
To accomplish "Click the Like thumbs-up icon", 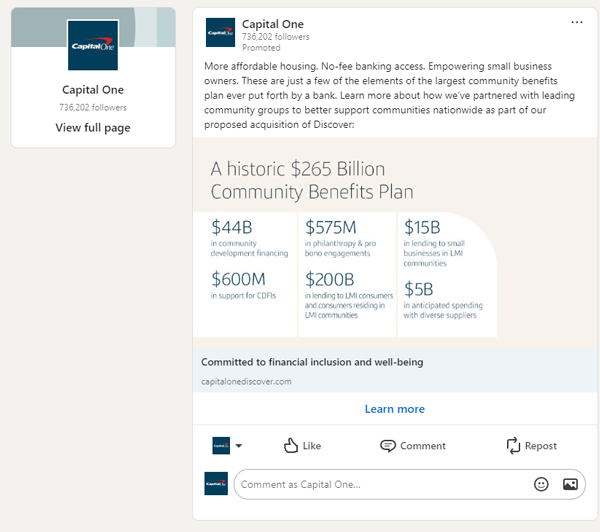I will pyautogui.click(x=291, y=445).
